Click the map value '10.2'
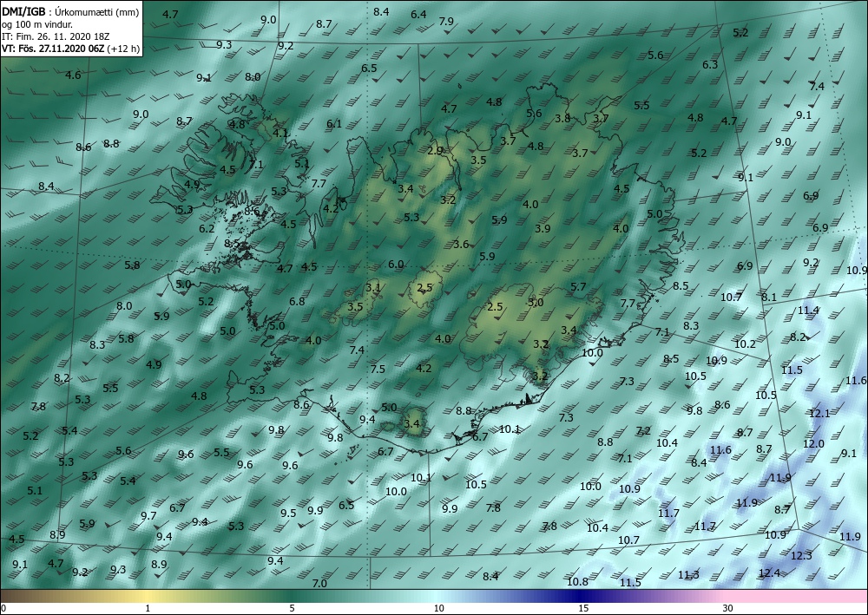Screen dimensions: 868x615 click(745, 344)
